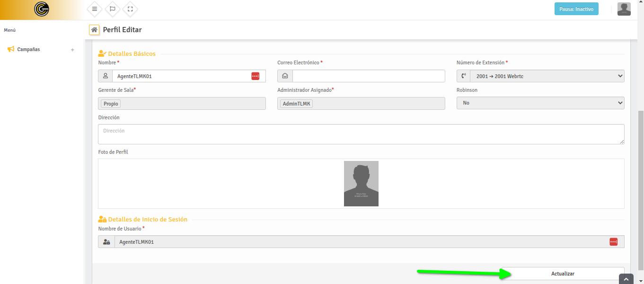
Task: Click the hamburger menu toggle icon
Action: click(95, 9)
